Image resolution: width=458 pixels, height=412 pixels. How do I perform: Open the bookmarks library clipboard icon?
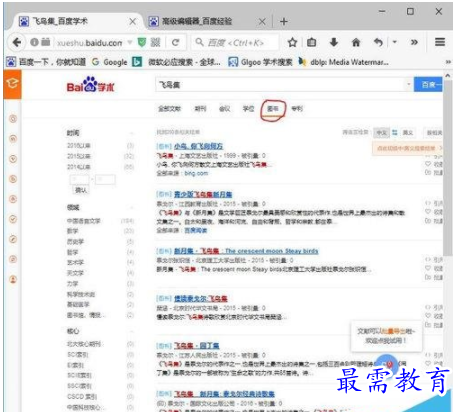tap(312, 42)
